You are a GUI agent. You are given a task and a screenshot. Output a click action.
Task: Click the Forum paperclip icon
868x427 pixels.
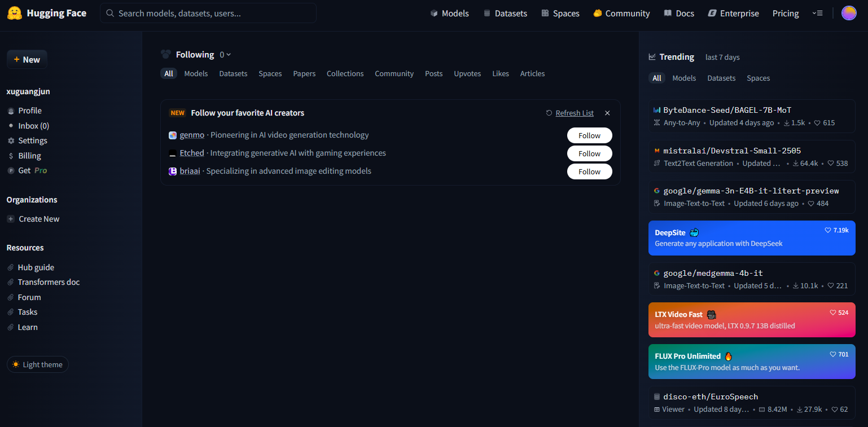tap(11, 297)
